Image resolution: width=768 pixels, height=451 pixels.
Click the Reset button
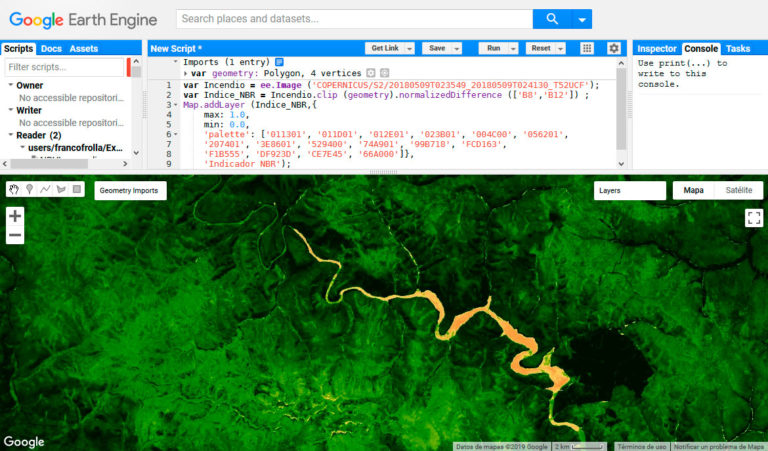click(541, 48)
